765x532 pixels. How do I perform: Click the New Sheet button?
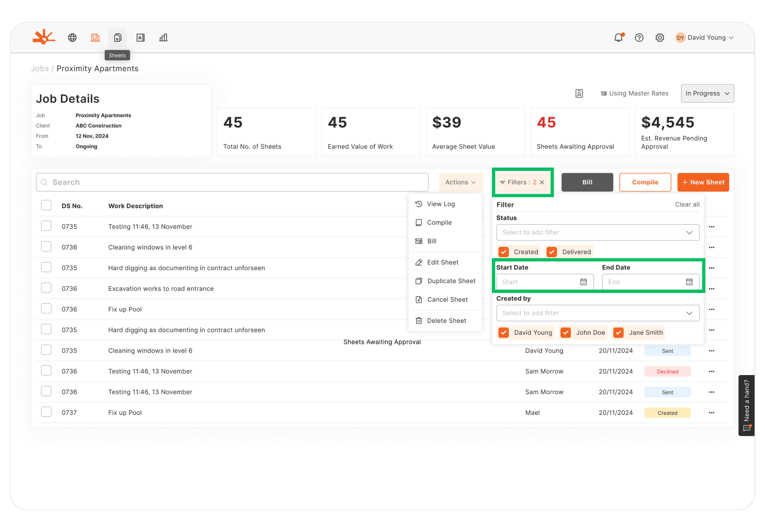click(x=703, y=182)
